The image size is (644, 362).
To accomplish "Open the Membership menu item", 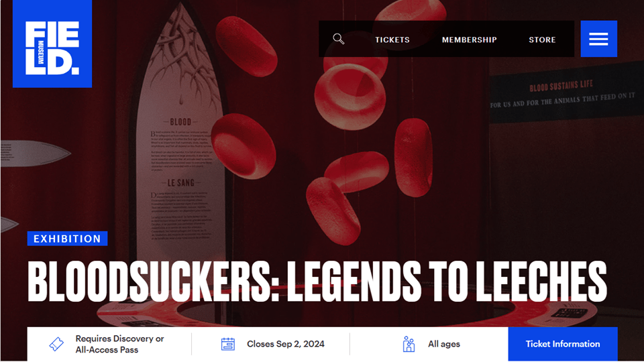I will pos(470,40).
